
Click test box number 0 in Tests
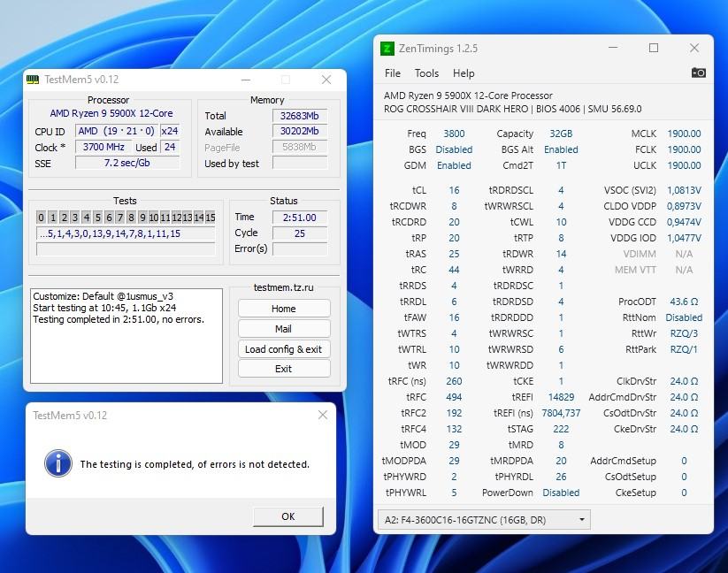coord(42,218)
